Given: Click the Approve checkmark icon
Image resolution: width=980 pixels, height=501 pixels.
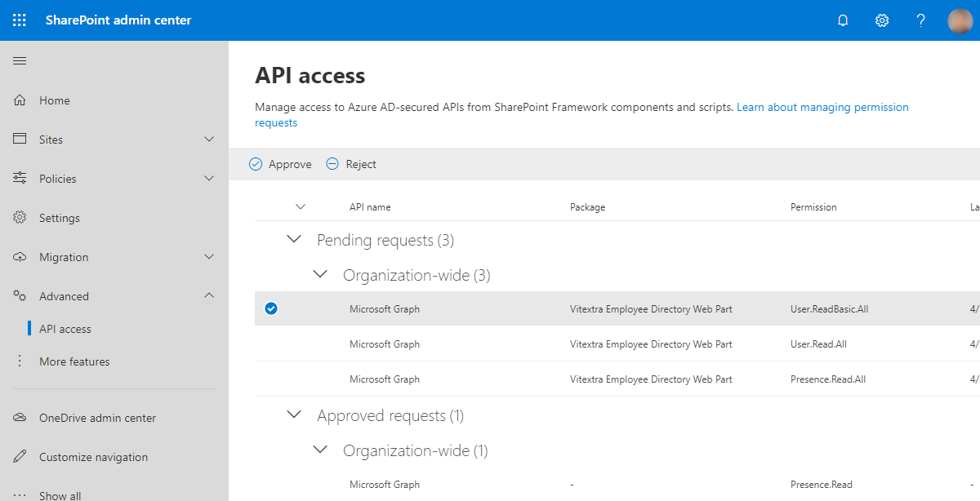Looking at the screenshot, I should [256, 164].
